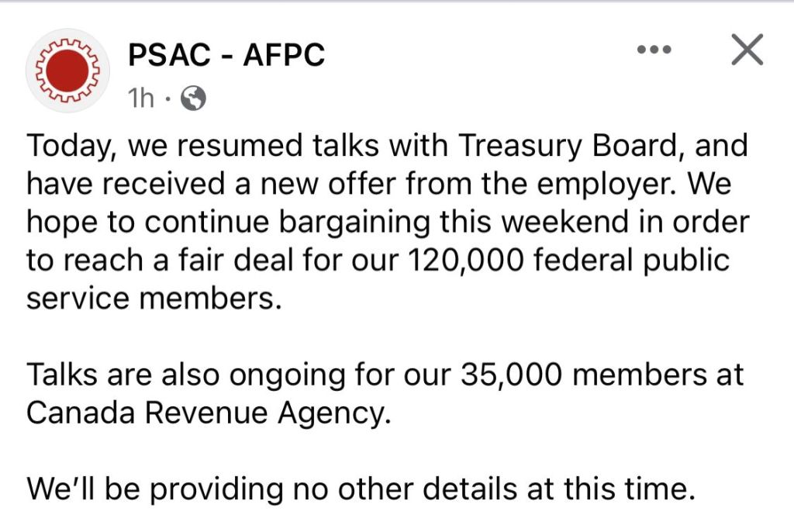Click the "service members." line
This screenshot has height=532, width=794.
click(151, 299)
